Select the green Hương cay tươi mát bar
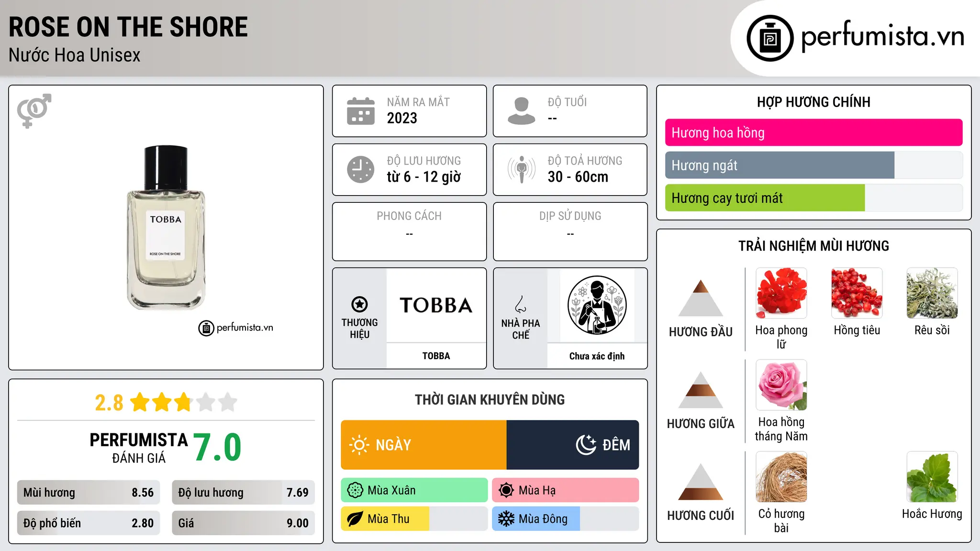The image size is (980, 551). 765,198
